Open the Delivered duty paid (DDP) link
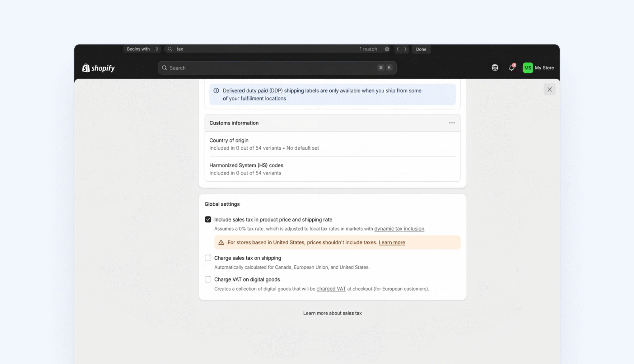 253,91
